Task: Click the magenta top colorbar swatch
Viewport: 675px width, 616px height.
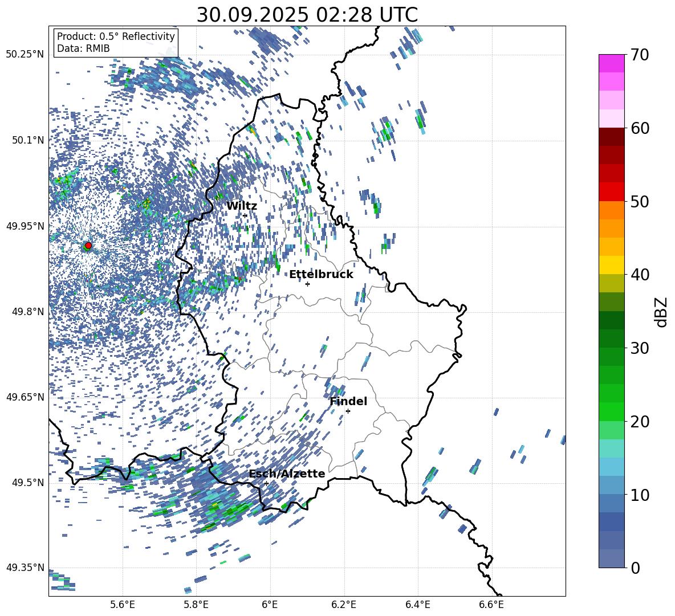Action: click(611, 63)
